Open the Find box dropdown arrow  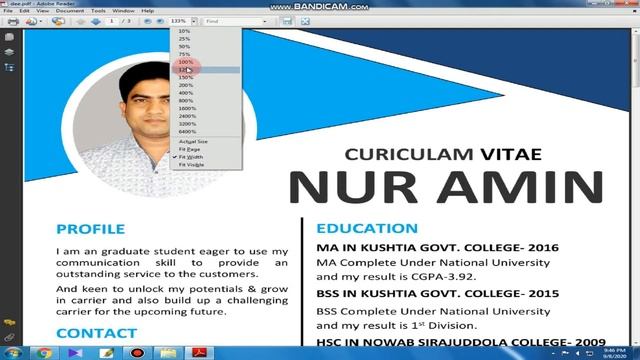264,21
